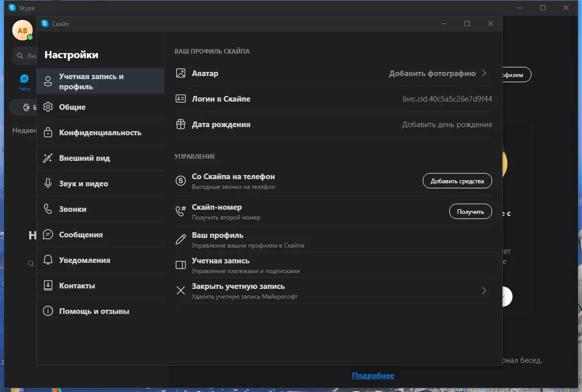Click the Аватар picture icon
The height and width of the screenshot is (392, 582).
[180, 73]
